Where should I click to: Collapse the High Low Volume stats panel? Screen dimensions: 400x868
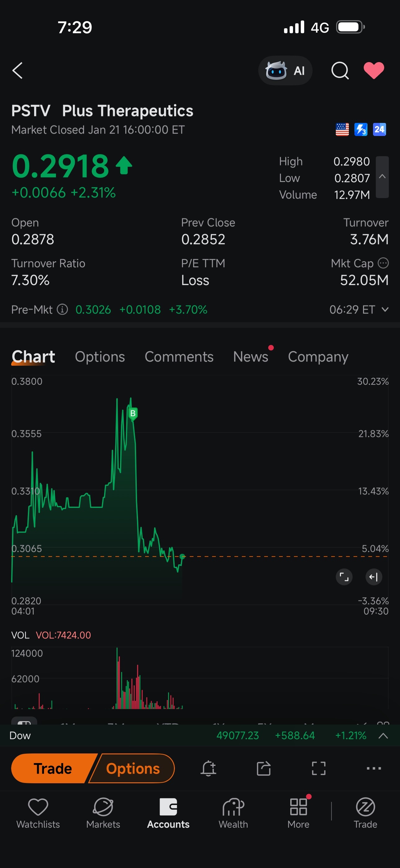(382, 177)
